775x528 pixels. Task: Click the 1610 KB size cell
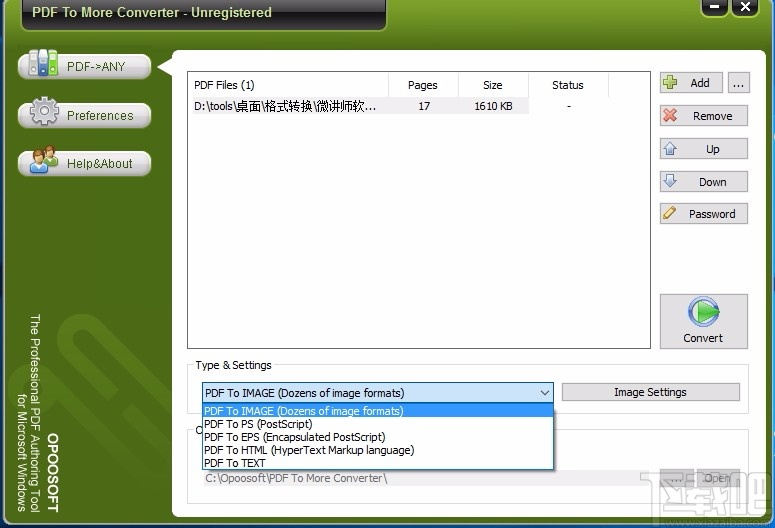(x=493, y=106)
